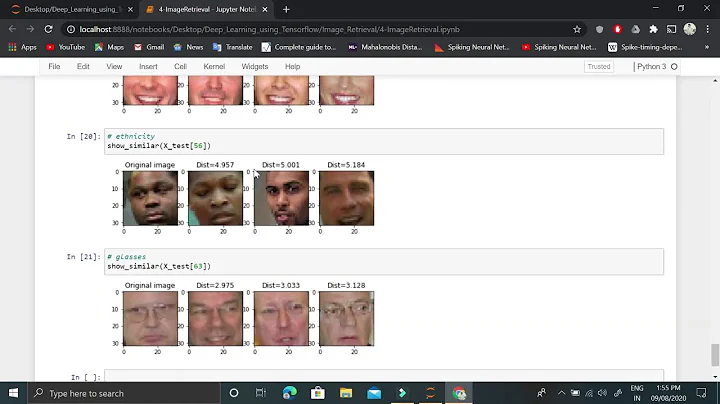Click the Windows taskbar search box
The image size is (720, 404).
click(124, 393)
